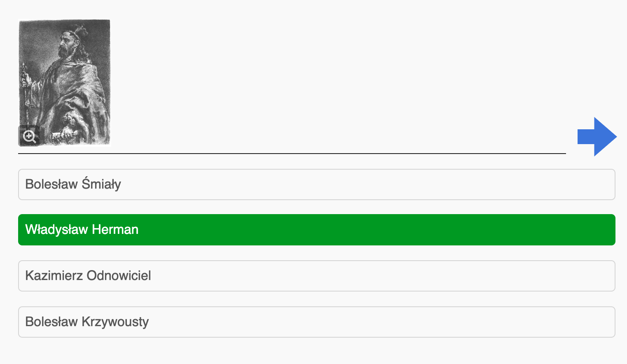This screenshot has height=364, width=627.
Task: Click the magnifier zoom icon on portrait
Action: pos(29,136)
